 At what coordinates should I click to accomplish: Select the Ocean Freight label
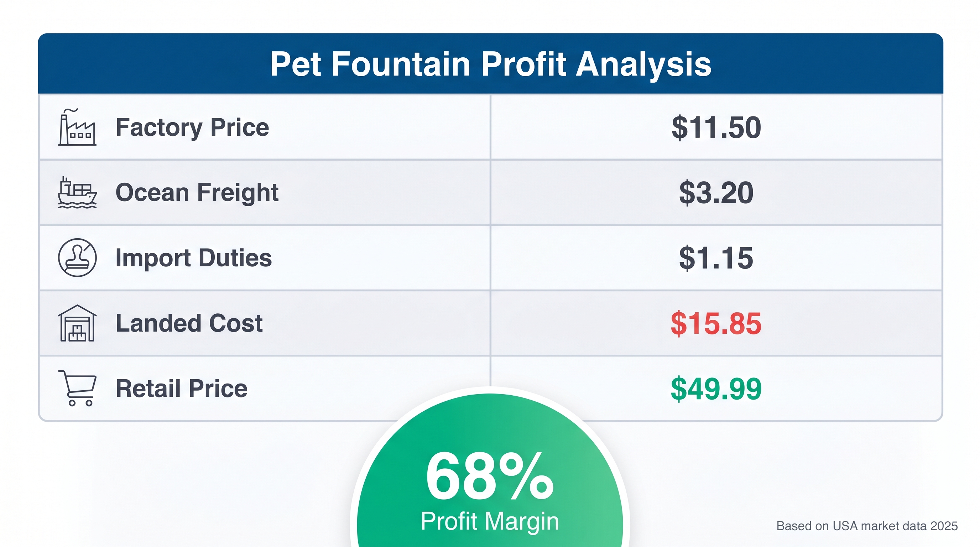point(197,192)
